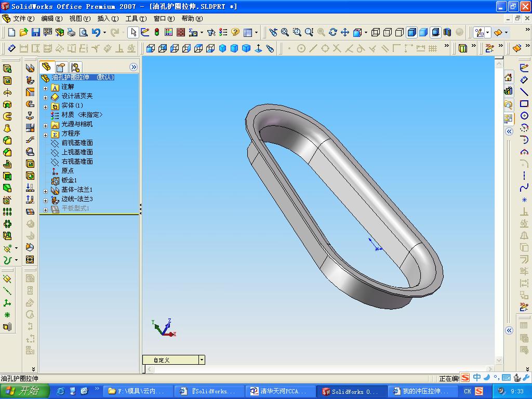Switch to the F:\模具\云内 taskbar window

(x=138, y=392)
